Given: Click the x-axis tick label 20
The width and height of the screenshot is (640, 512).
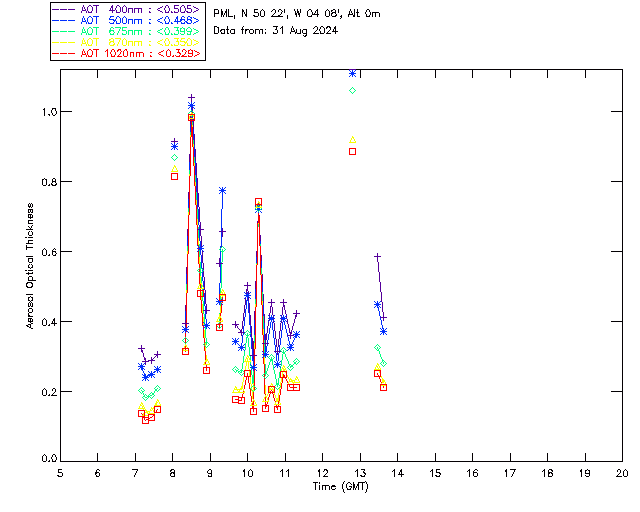Looking at the screenshot, I should [622, 473].
